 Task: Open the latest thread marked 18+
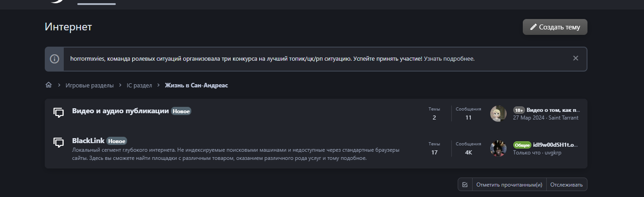(553, 110)
